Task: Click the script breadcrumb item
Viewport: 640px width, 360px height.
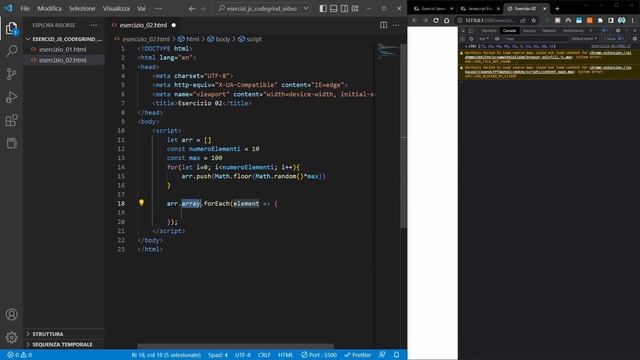Action: [250, 39]
